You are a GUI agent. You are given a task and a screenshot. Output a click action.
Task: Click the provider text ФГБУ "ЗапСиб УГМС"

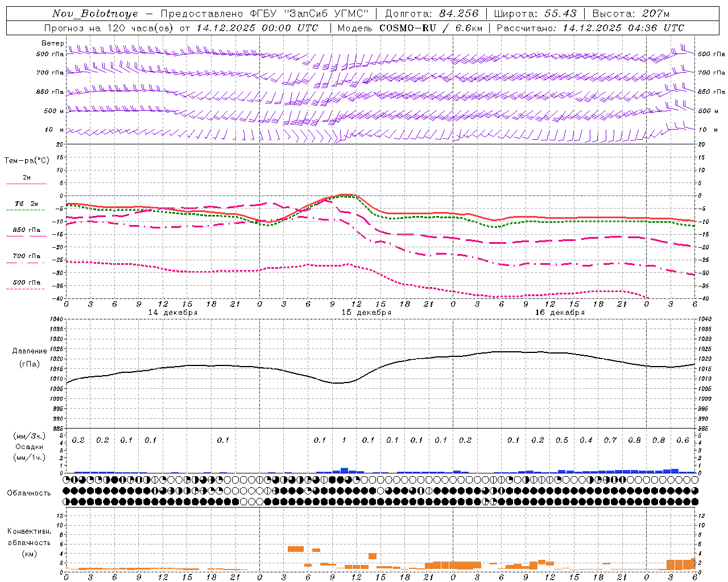click(309, 14)
